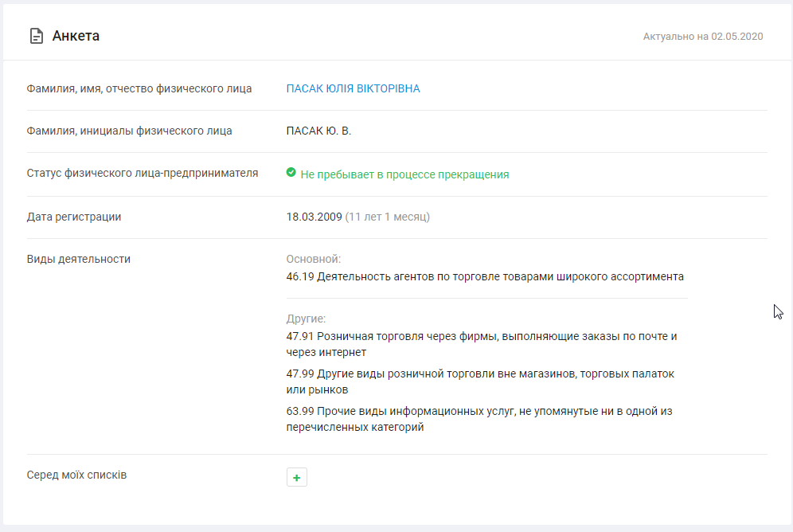Image resolution: width=793 pixels, height=532 pixels.
Task: Click the Основной activity subheading
Action: 314,260
